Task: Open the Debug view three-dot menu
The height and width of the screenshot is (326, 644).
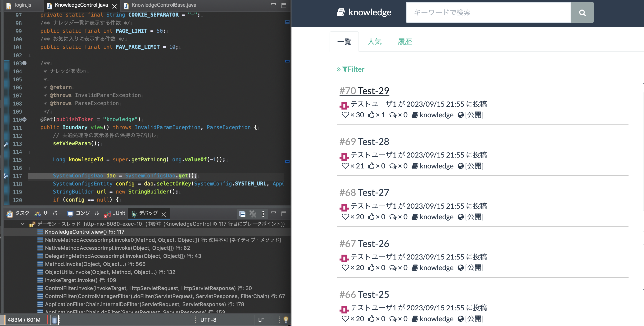Action: pos(263,214)
